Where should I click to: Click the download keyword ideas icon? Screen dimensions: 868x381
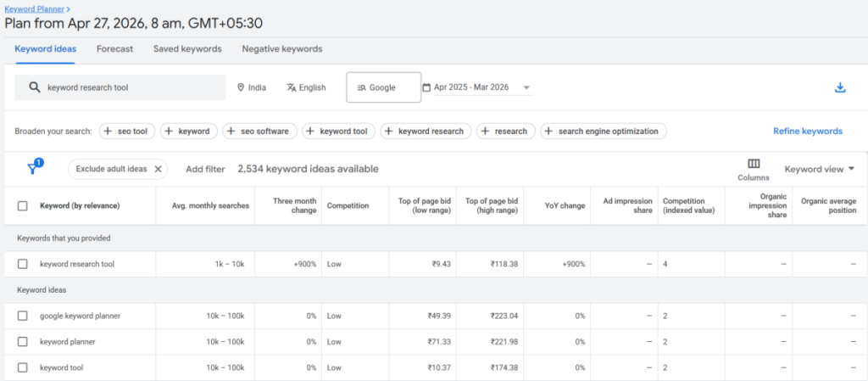pyautogui.click(x=840, y=87)
